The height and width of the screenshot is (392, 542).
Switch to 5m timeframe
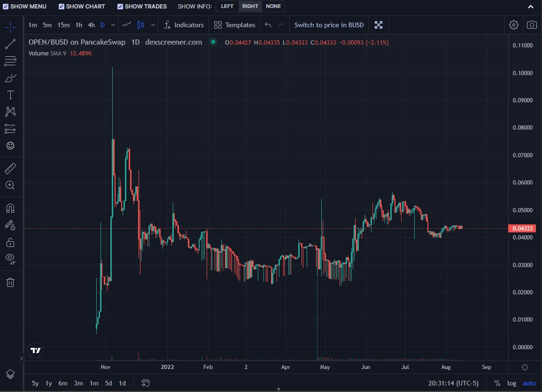(47, 25)
